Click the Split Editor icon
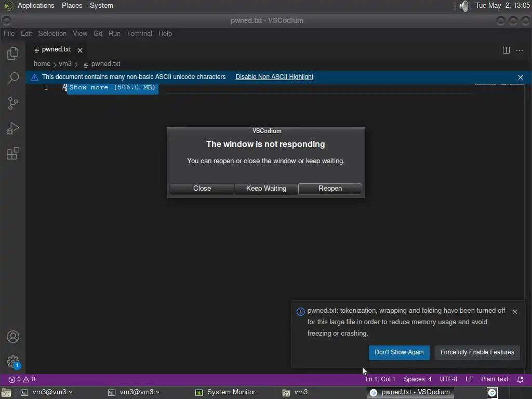532x399 pixels. point(506,50)
